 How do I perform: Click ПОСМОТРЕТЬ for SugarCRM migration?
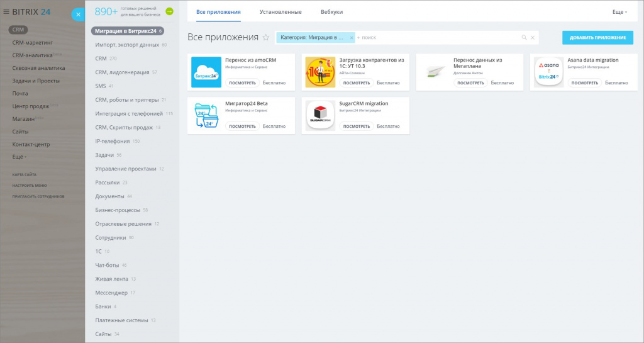tap(357, 126)
